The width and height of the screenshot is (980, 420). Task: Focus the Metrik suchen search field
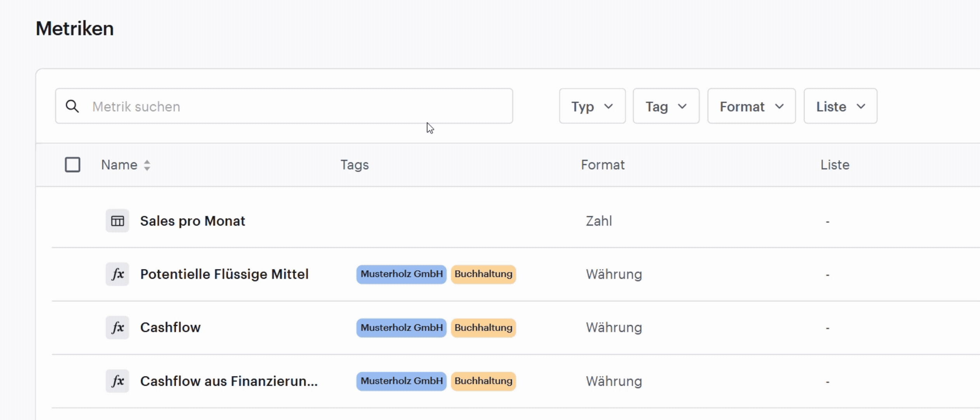(x=284, y=106)
